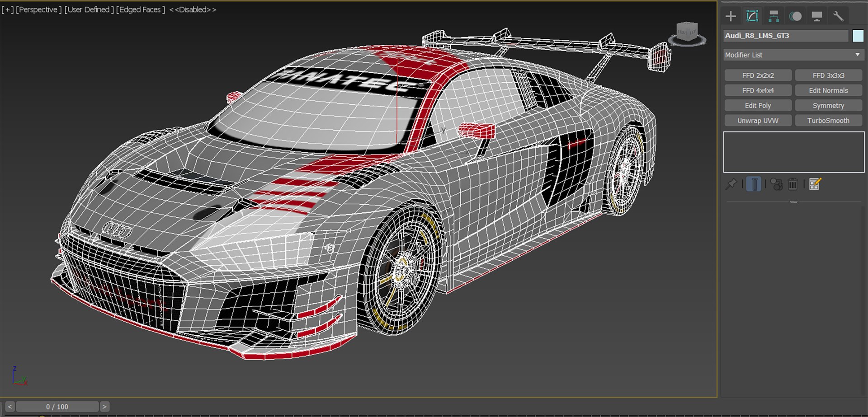Go to next frame arrow
The height and width of the screenshot is (417, 868).
coord(104,407)
